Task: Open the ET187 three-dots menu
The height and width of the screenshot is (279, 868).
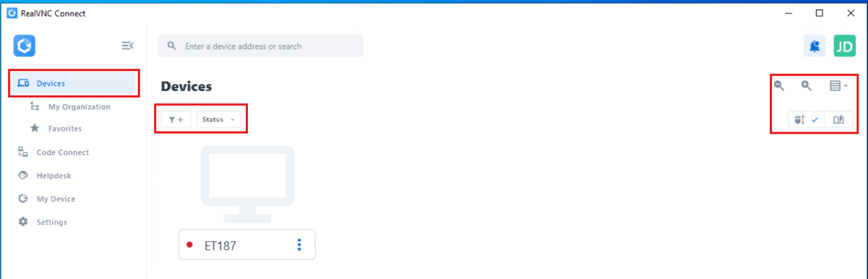Action: click(299, 245)
